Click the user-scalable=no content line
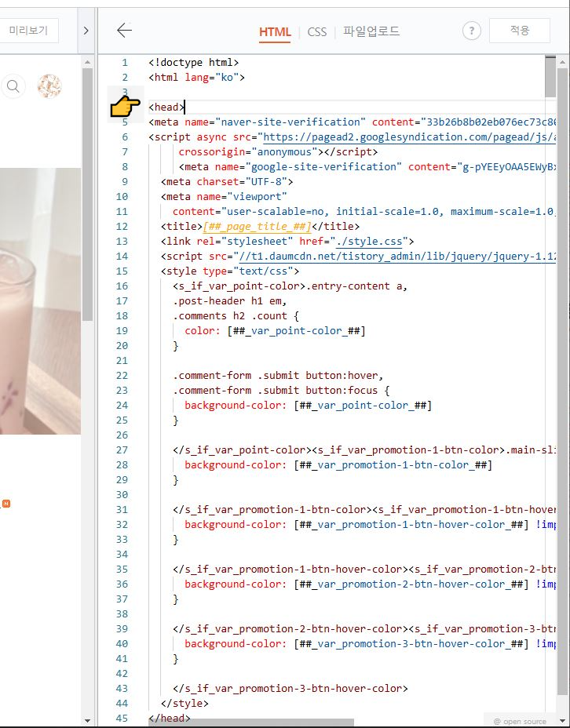The image size is (570, 728). click(364, 211)
